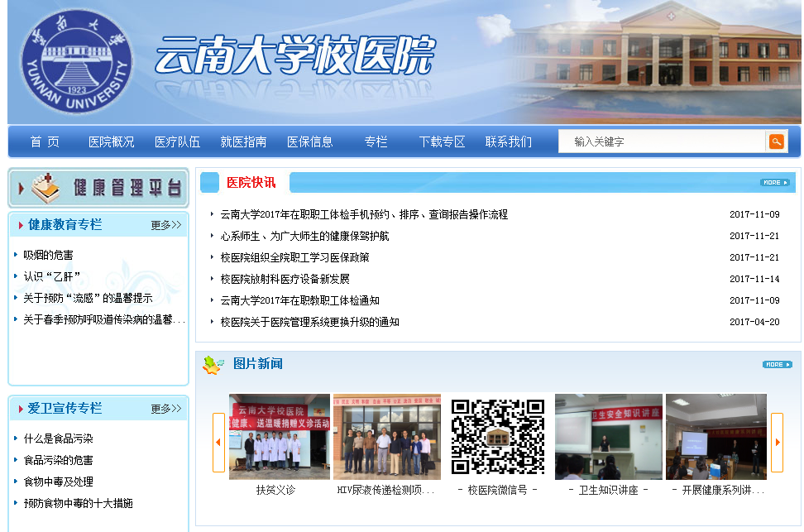Open 更多 in 爱卫宣传专栏
Screen dimensions: 804x532
(x=166, y=409)
